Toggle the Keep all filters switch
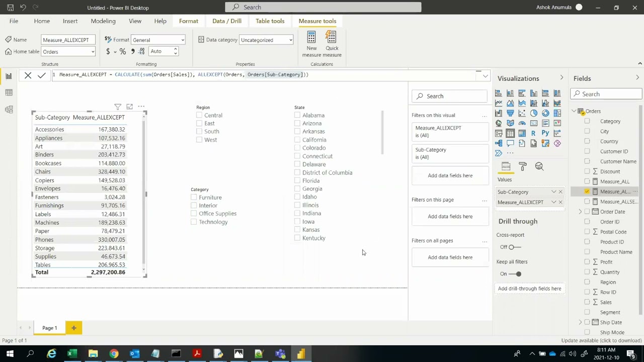This screenshot has width=644, height=362. tap(515, 274)
